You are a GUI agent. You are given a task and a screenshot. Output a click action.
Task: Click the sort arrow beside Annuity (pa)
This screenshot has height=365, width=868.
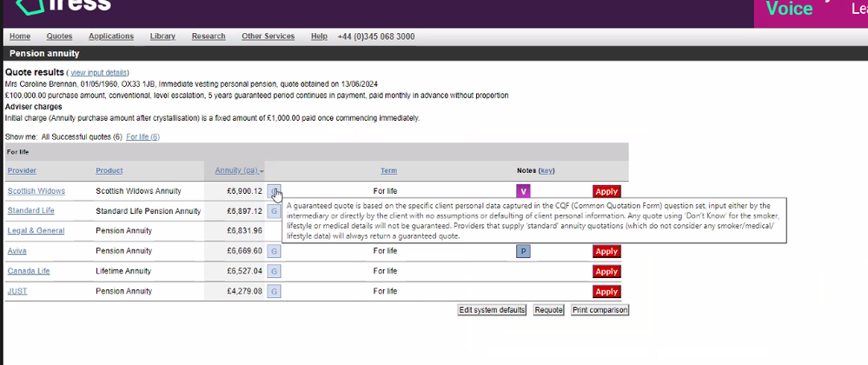pos(262,172)
